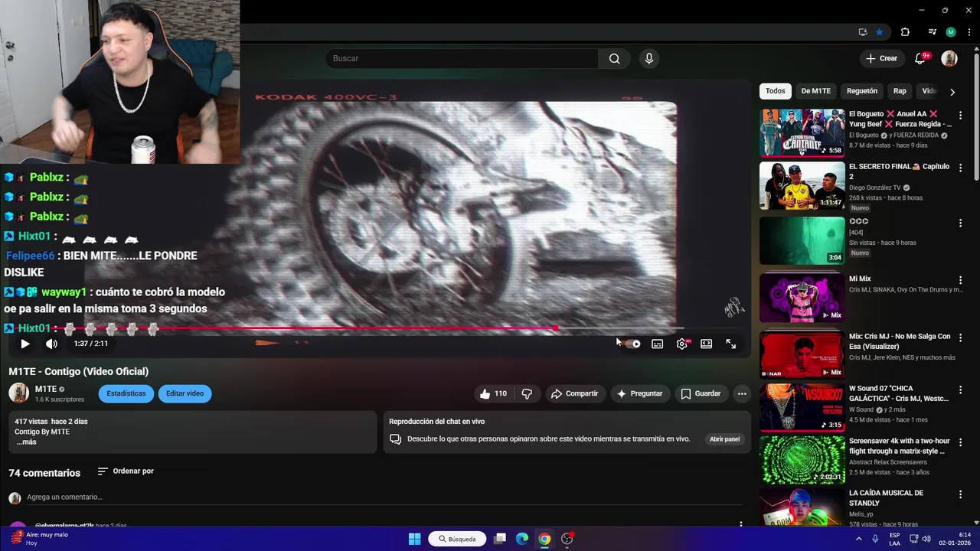980x551 pixels.
Task: Show hidden system tray icons
Action: click(x=858, y=539)
